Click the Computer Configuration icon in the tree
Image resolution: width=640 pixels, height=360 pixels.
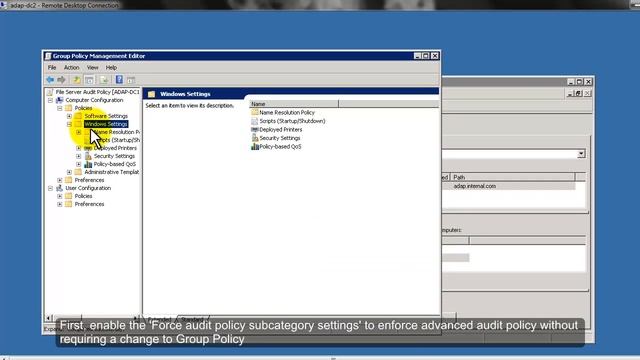[x=60, y=100]
